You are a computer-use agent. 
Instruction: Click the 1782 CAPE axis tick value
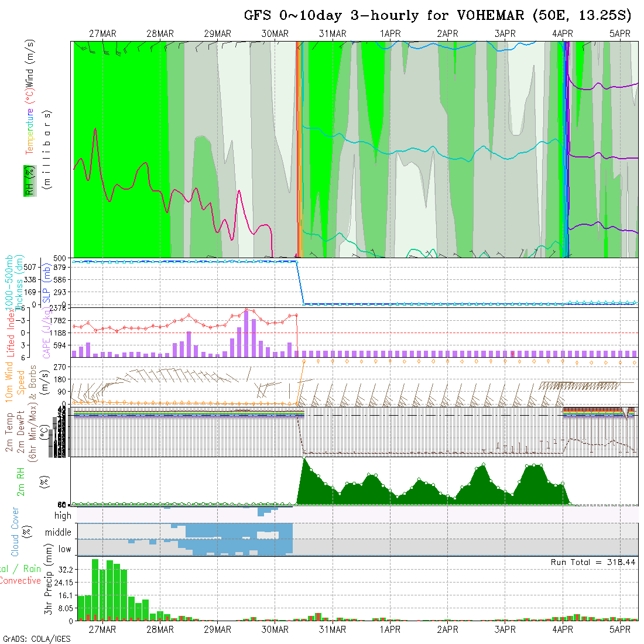(58, 320)
